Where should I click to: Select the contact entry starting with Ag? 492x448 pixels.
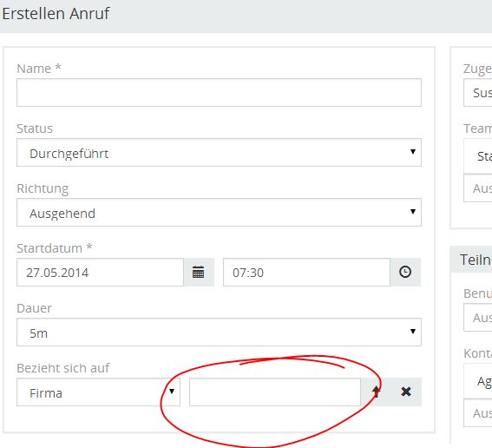click(x=478, y=381)
